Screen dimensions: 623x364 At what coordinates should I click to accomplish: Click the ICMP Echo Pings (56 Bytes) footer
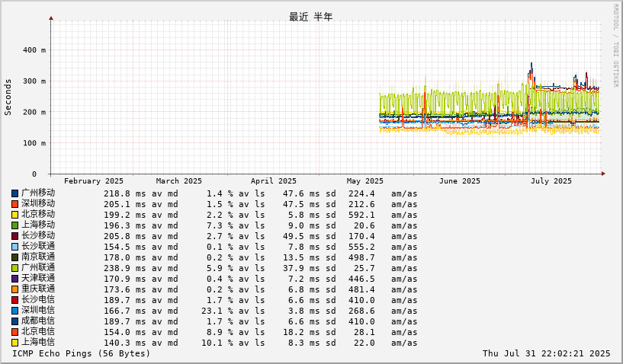click(82, 353)
